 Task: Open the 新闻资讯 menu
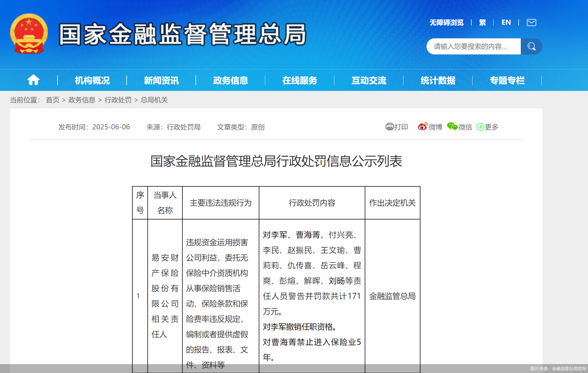click(x=161, y=80)
